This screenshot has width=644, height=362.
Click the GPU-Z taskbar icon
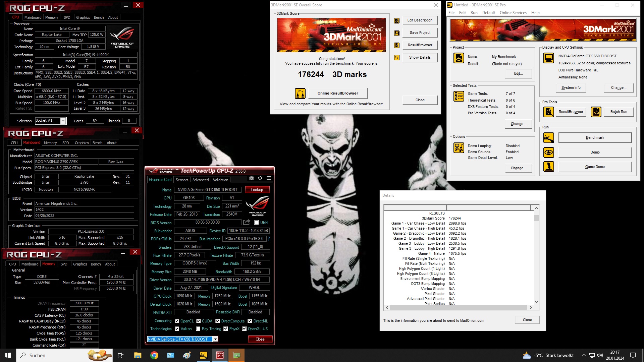(236, 355)
